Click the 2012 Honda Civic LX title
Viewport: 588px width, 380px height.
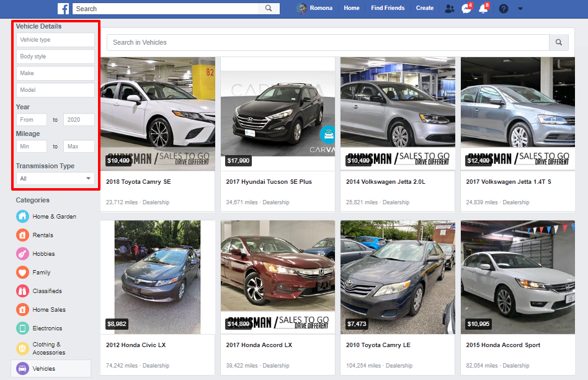(x=136, y=345)
